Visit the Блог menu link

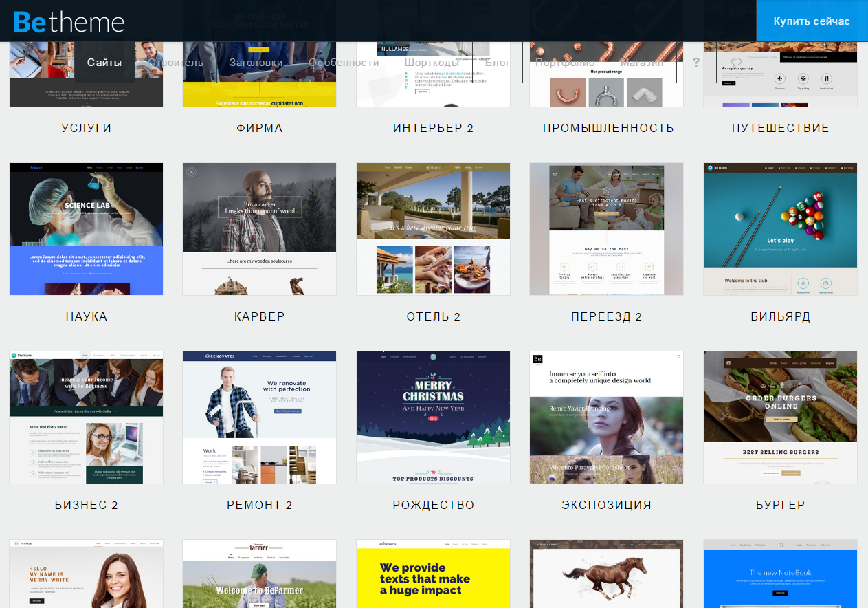point(498,63)
